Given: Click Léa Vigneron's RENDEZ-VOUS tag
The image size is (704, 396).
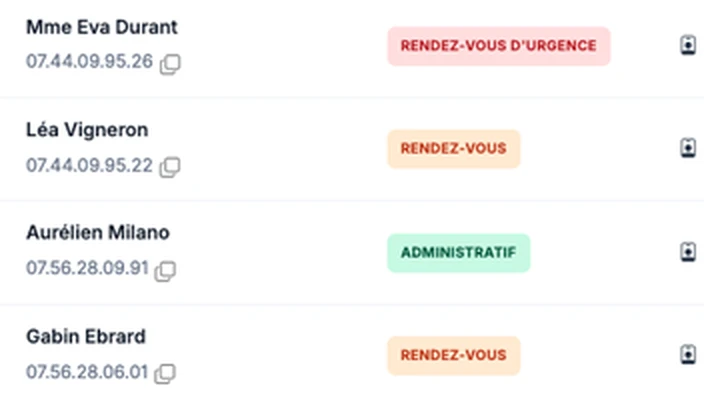Looking at the screenshot, I should click(x=454, y=149).
